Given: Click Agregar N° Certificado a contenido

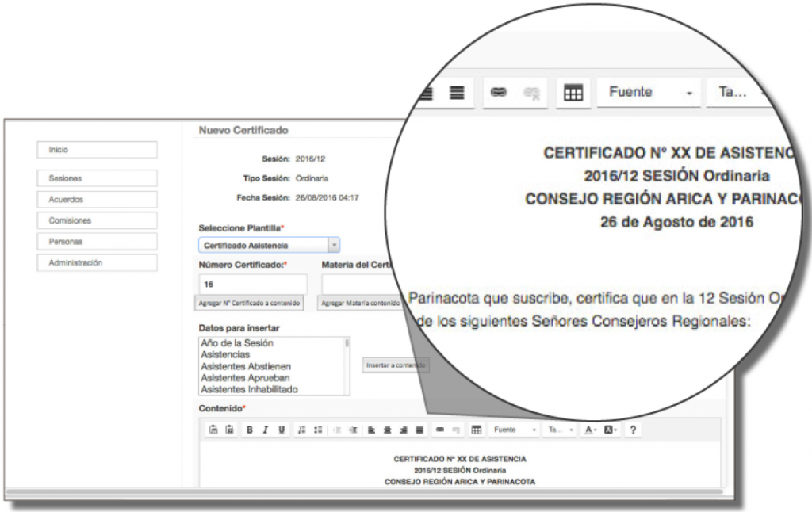Looking at the screenshot, I should coord(250,304).
